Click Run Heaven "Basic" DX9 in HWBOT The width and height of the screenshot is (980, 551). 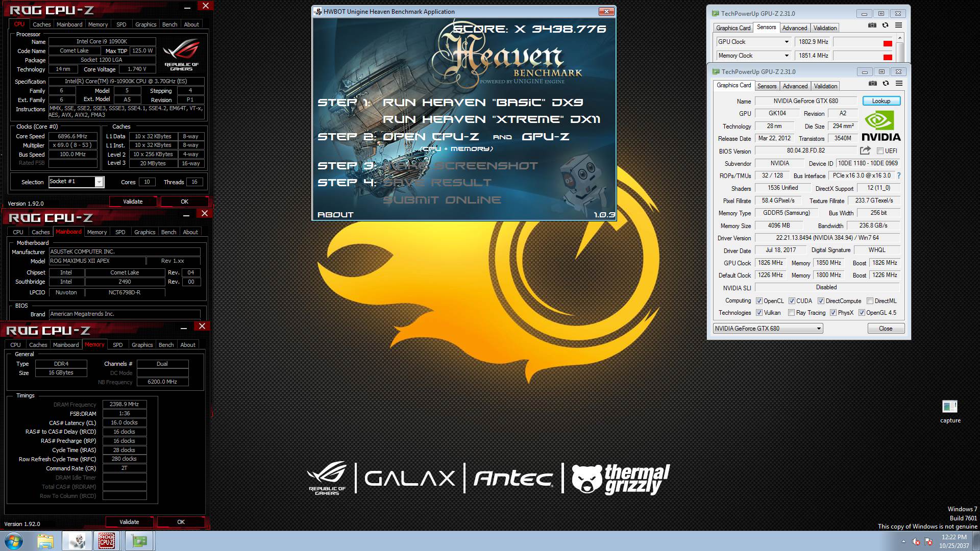click(x=483, y=103)
